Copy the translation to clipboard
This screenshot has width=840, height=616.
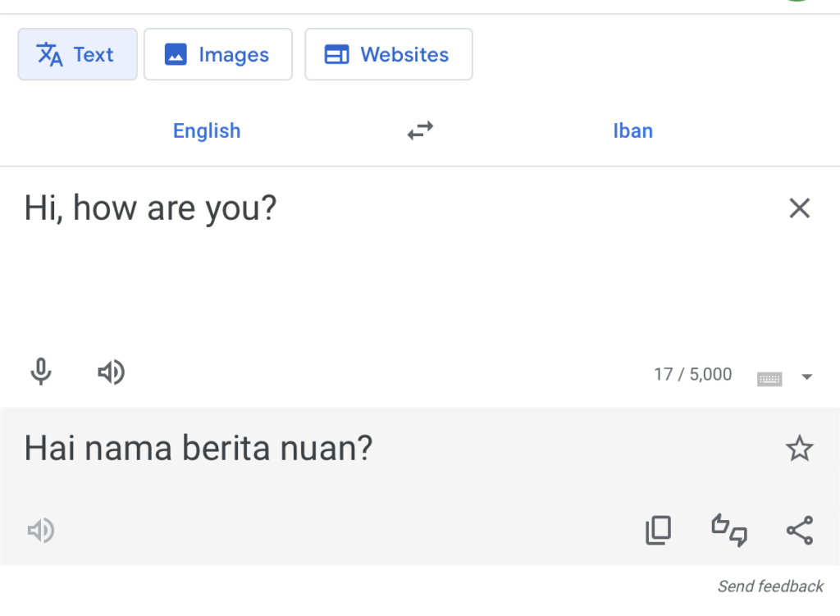pos(658,531)
